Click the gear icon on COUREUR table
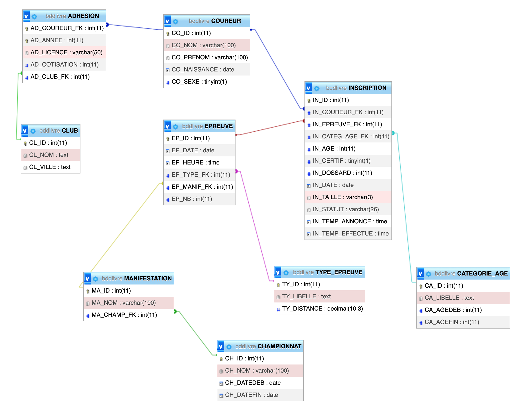This screenshot has width=531, height=420. [x=176, y=21]
